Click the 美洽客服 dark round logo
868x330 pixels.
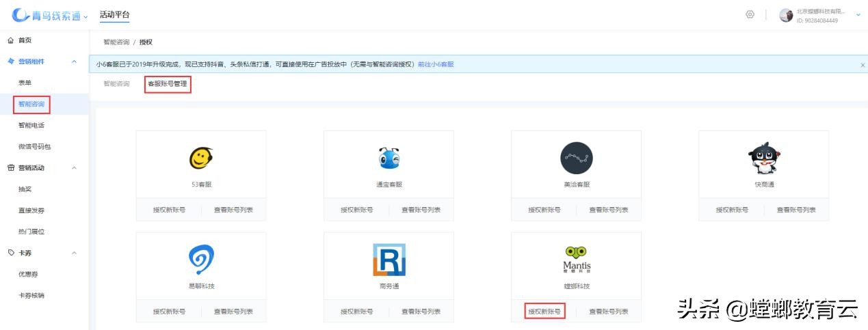pyautogui.click(x=576, y=159)
